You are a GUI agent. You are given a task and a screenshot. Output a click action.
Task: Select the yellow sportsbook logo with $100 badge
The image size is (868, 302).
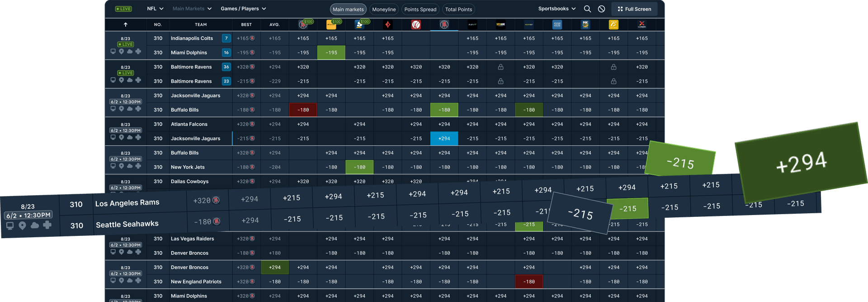tap(332, 24)
